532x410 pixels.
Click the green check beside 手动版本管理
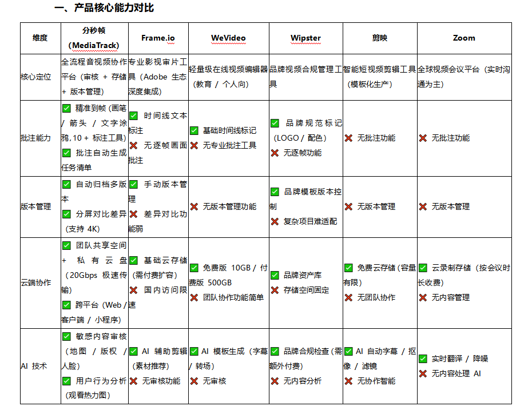(x=134, y=184)
